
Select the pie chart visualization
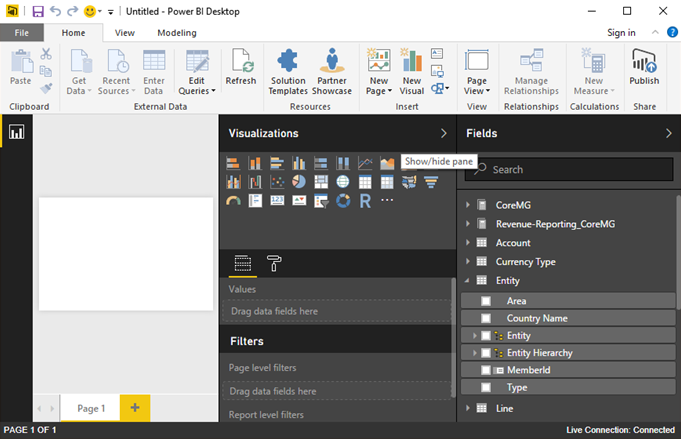click(299, 181)
